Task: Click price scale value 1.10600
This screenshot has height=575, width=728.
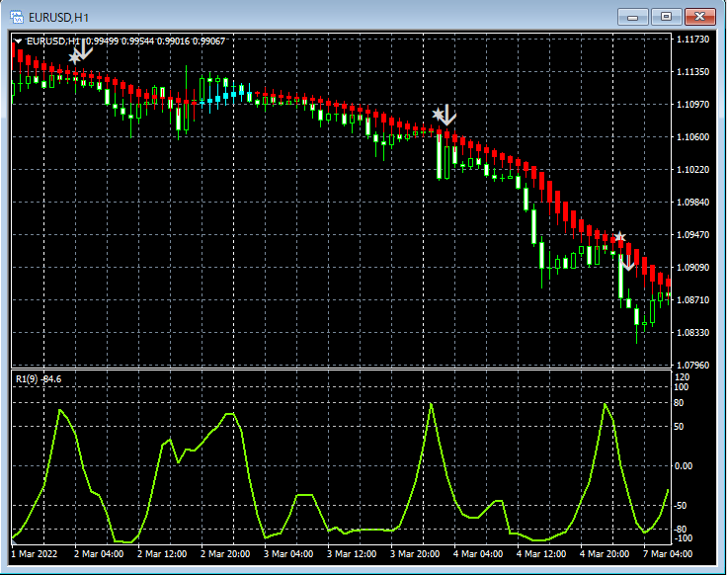Action: pyautogui.click(x=692, y=137)
